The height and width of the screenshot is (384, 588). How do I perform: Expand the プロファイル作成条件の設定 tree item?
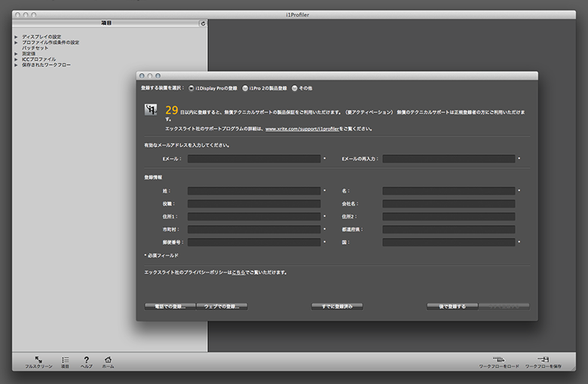tap(16, 42)
